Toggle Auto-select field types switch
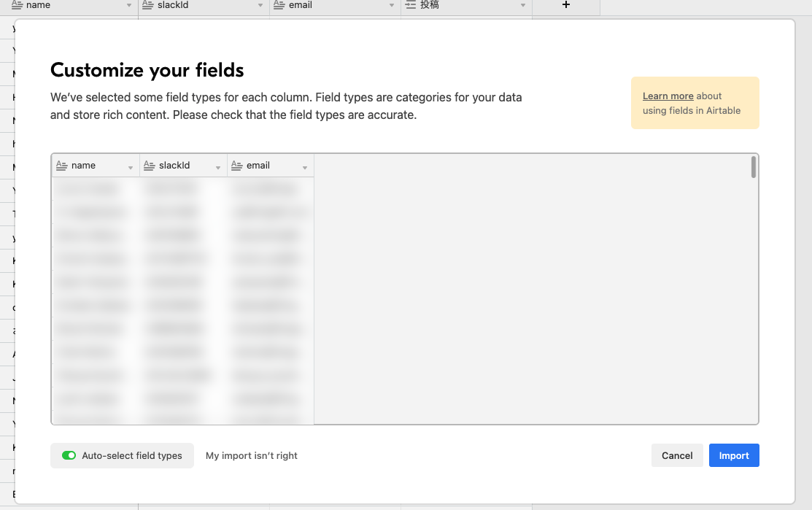 [69, 455]
